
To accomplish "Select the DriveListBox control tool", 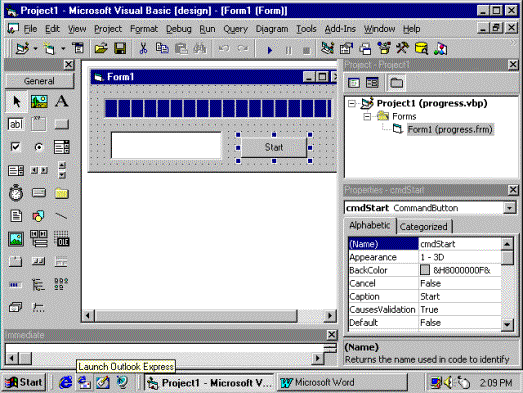I will [x=39, y=193].
